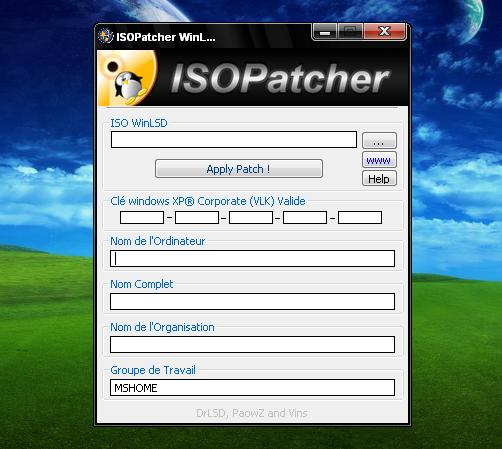Viewport: 502px width, 449px height.
Task: Open the www website button
Action: [379, 160]
